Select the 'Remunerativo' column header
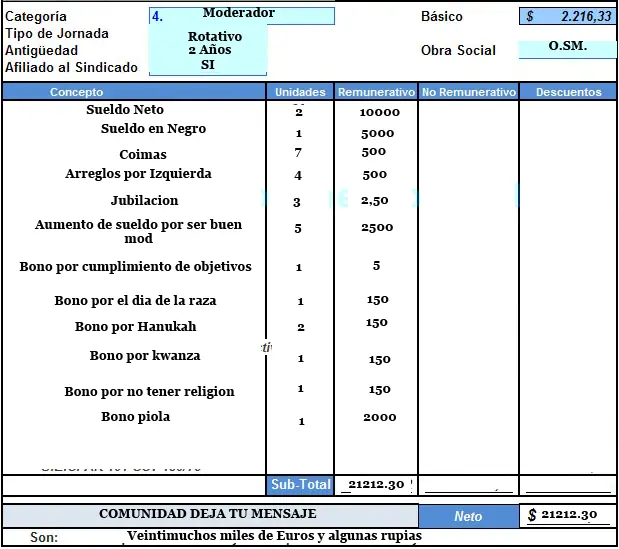The image size is (619, 549). [376, 92]
